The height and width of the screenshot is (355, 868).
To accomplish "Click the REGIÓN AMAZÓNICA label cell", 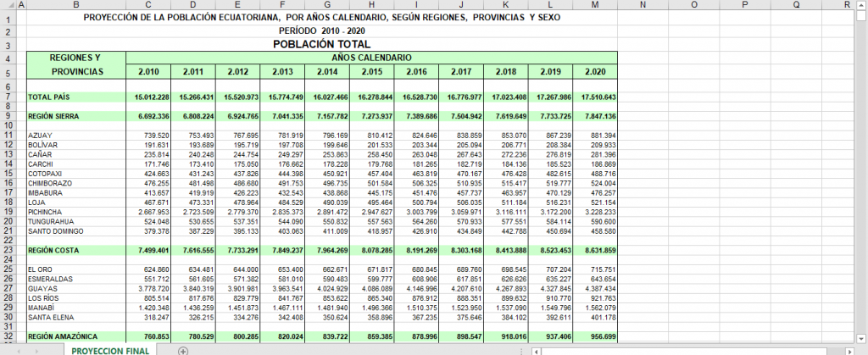I will pos(76,336).
